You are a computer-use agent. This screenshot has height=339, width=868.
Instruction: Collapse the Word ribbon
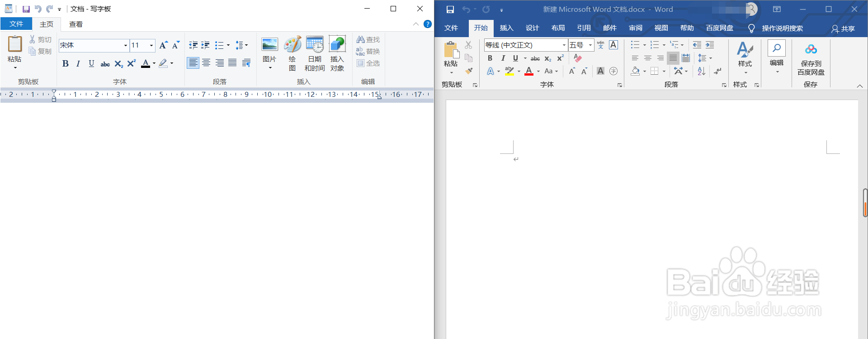[860, 86]
